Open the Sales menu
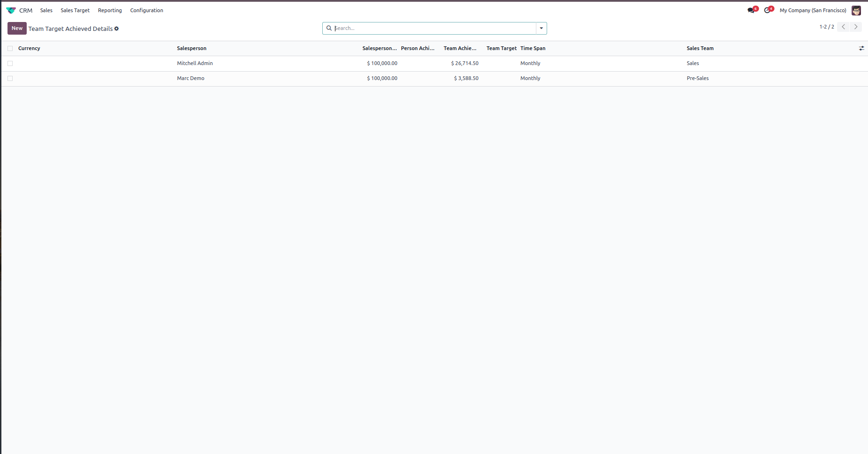Screen dimensions: 868x454 click(x=46, y=10)
